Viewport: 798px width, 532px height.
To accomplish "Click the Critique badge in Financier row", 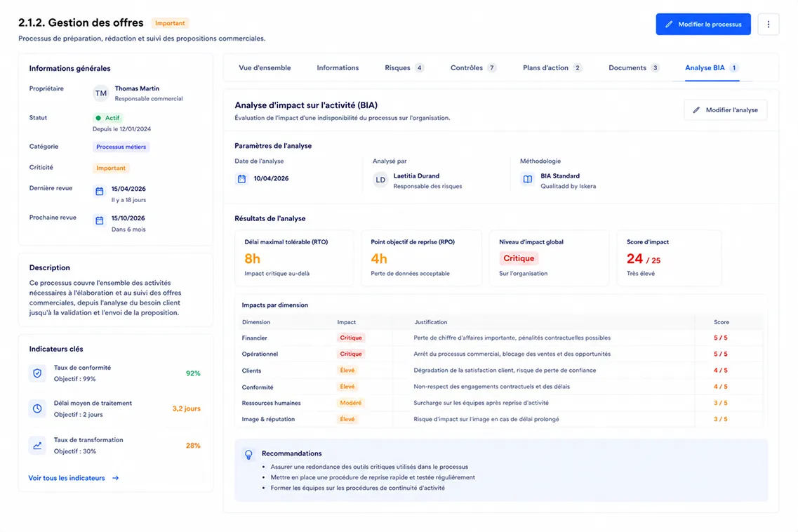I will coord(351,338).
